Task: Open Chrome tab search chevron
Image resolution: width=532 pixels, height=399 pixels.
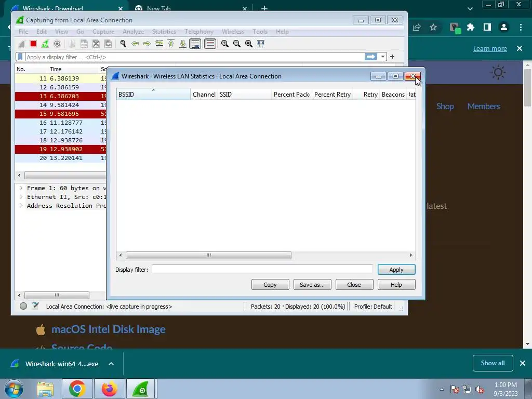Action: [x=470, y=8]
